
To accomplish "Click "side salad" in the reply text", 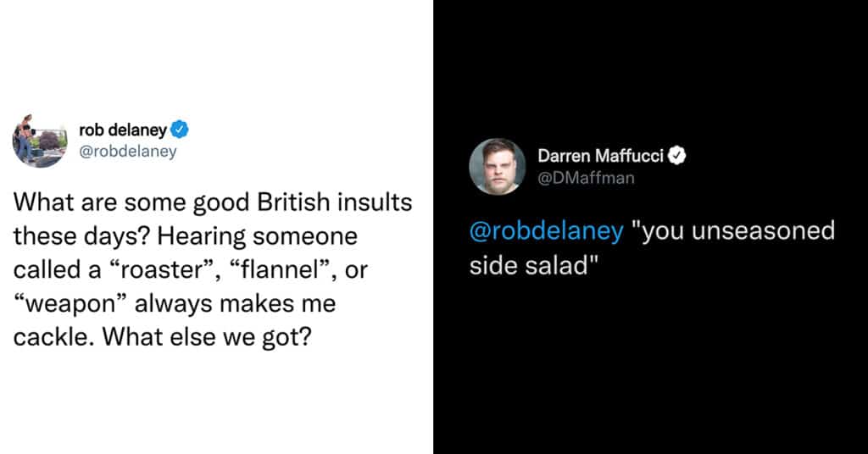I will (x=531, y=265).
